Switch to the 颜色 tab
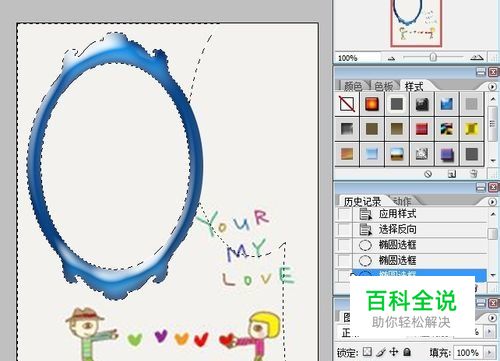The image size is (500, 361). [353, 87]
